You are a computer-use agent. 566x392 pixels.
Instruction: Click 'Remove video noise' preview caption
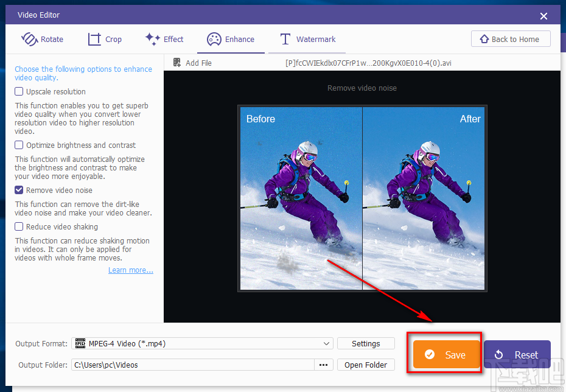click(x=362, y=88)
